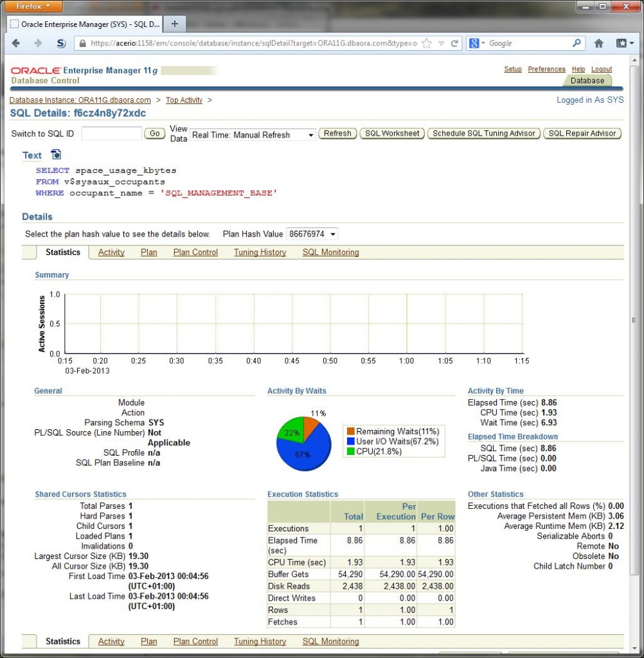Open the URL history dropdown arrow
Screen dimensions: 644x658
[441, 43]
